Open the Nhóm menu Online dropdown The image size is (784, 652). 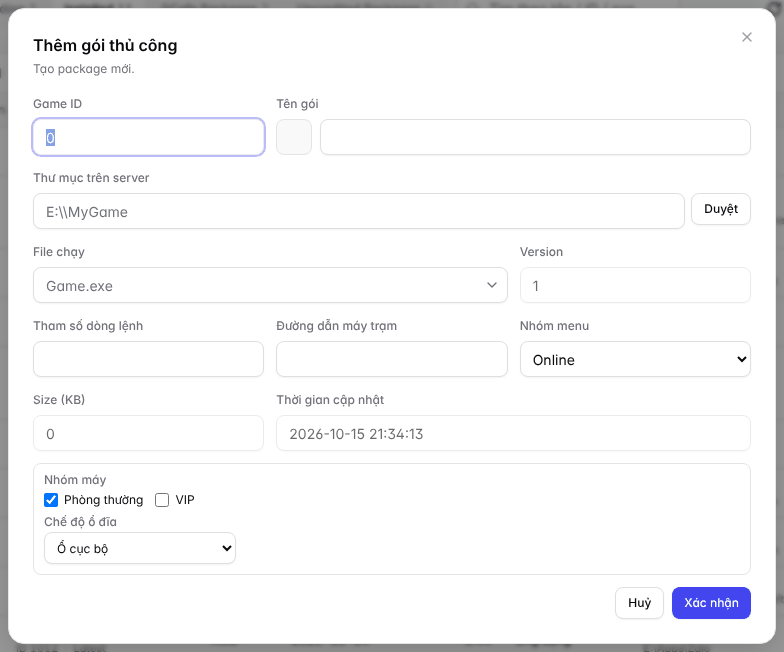click(x=635, y=359)
